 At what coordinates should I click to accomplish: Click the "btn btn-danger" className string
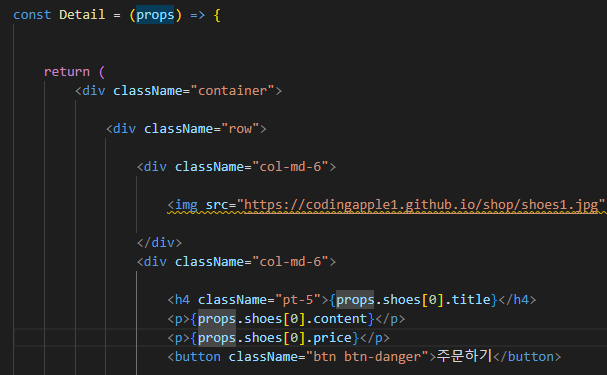[x=367, y=357]
